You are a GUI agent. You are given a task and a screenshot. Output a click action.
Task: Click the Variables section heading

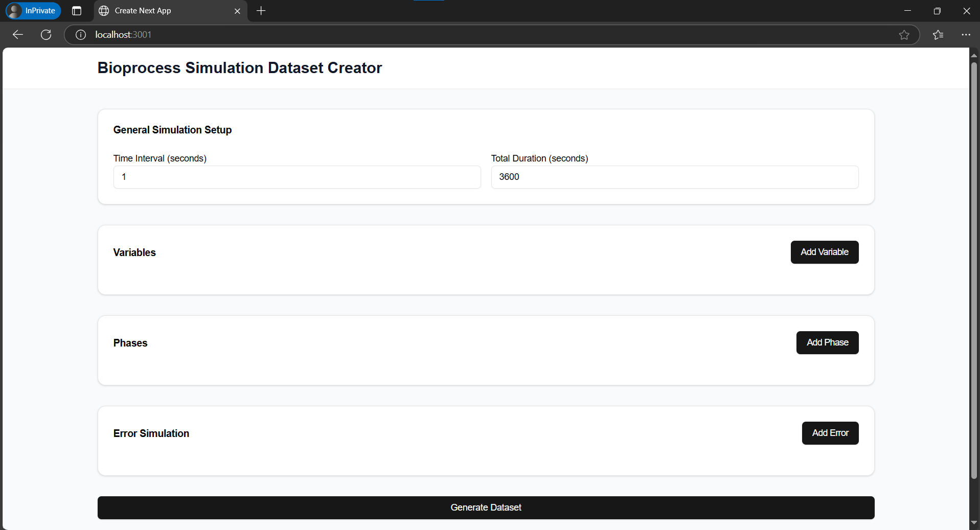134,252
